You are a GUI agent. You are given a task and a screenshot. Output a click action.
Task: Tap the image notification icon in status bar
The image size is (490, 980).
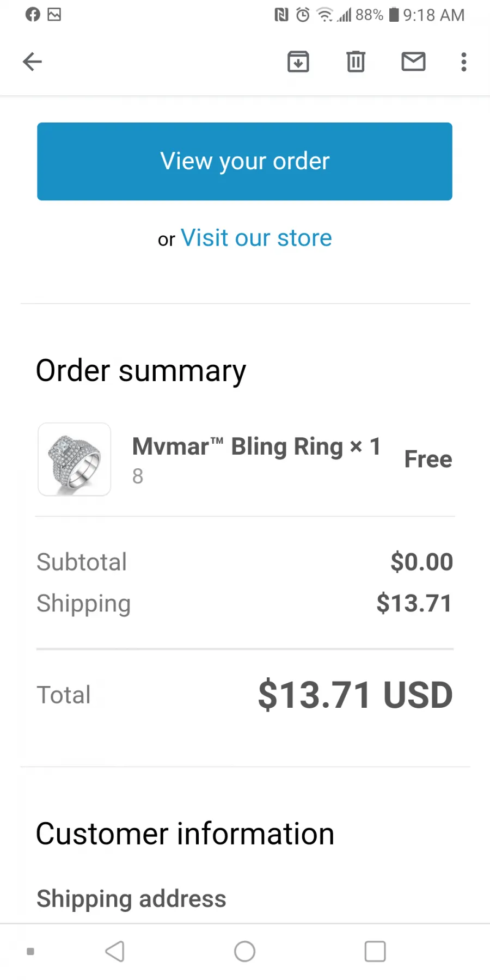point(54,15)
